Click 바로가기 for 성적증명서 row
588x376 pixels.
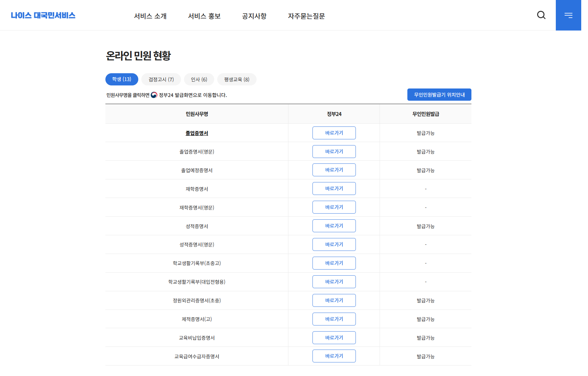[x=334, y=226]
